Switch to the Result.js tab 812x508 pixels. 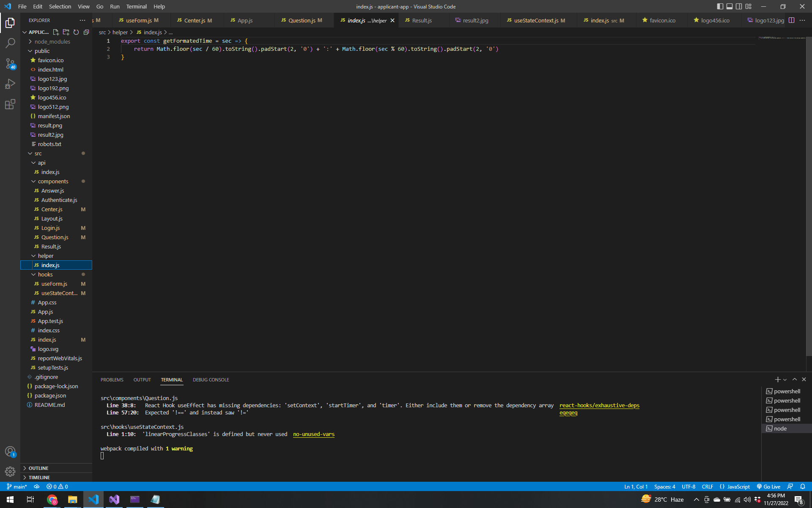[422, 20]
